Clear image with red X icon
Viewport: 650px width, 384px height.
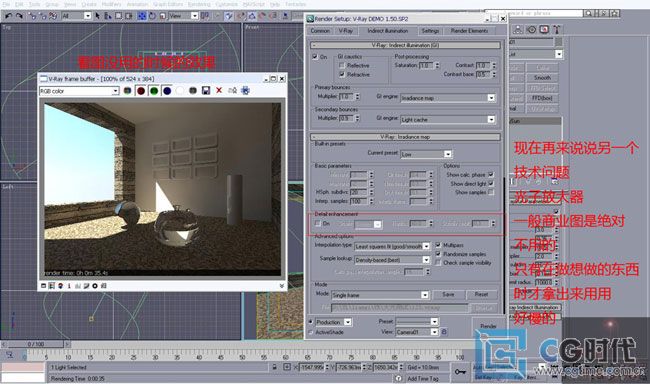point(219,90)
